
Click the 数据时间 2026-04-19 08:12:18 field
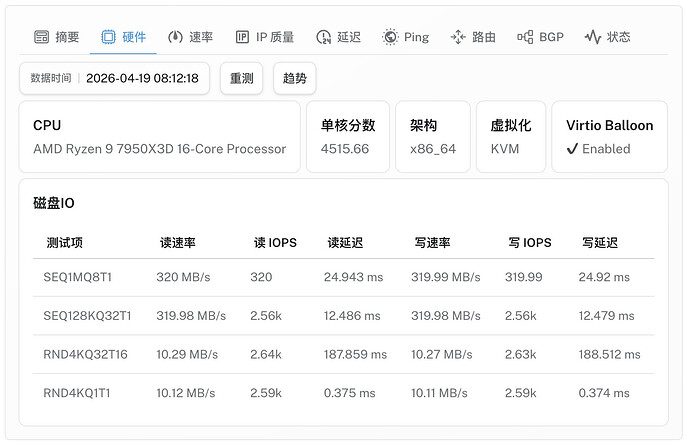pyautogui.click(x=114, y=78)
